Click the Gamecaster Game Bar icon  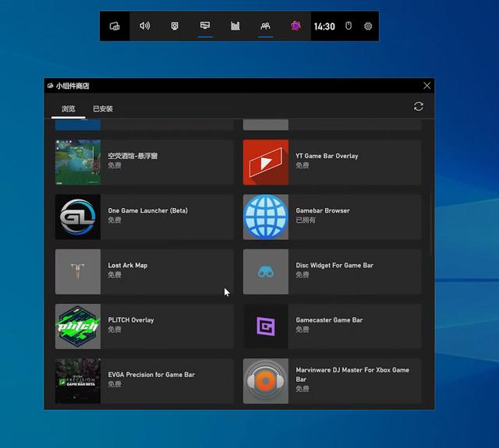[266, 326]
